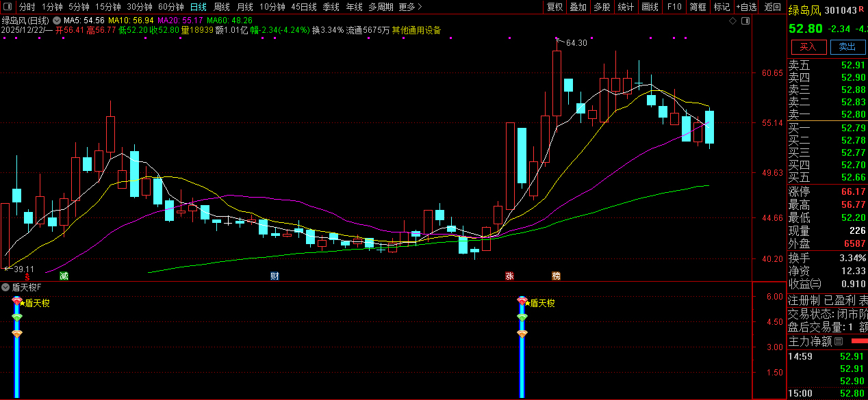Select the 1分钟 period tab
The height and width of the screenshot is (400, 868).
52,7
